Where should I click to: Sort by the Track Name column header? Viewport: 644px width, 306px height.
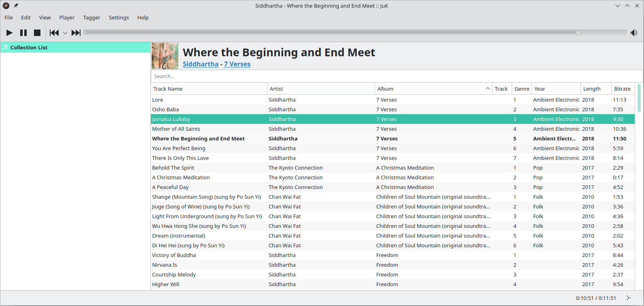[209, 89]
